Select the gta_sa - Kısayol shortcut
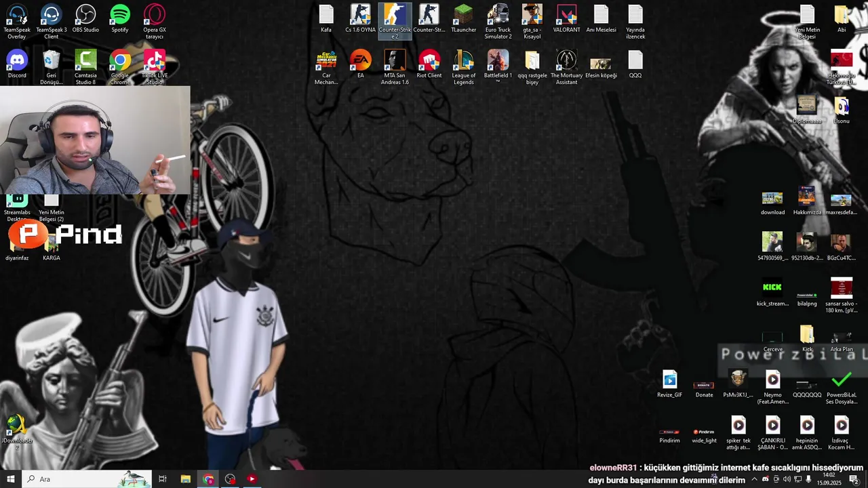The width and height of the screenshot is (868, 488). click(x=532, y=22)
